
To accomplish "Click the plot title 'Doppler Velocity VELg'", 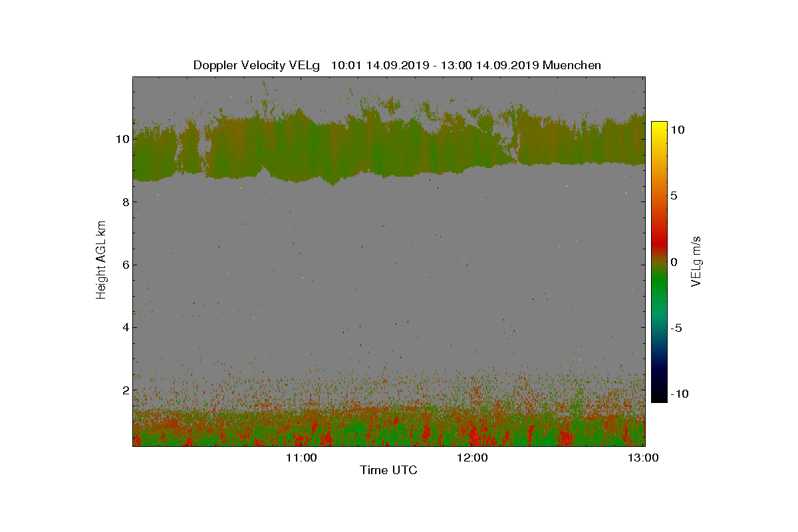I will click(257, 65).
